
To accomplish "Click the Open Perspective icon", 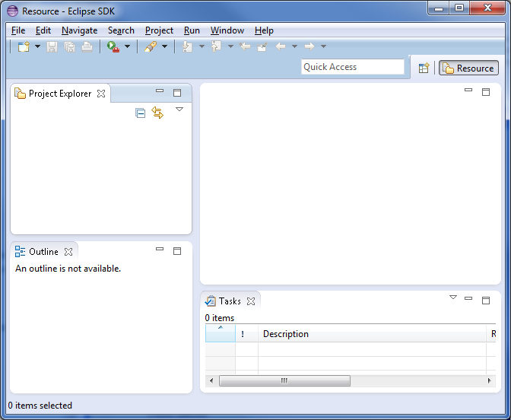I will (424, 68).
